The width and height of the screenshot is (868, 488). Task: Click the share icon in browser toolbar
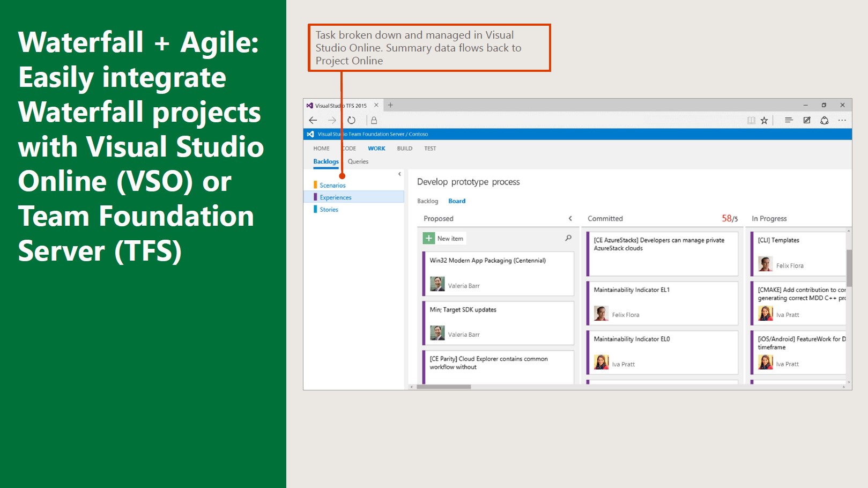825,120
